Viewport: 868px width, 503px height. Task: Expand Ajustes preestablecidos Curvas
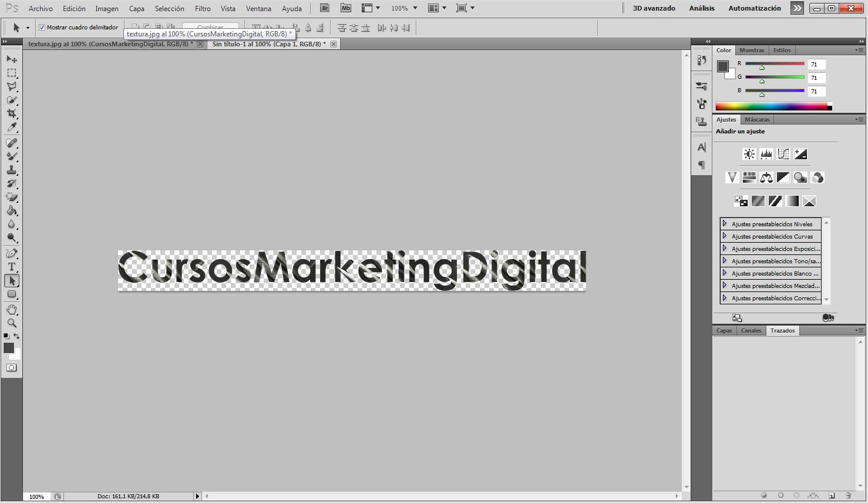[725, 236]
